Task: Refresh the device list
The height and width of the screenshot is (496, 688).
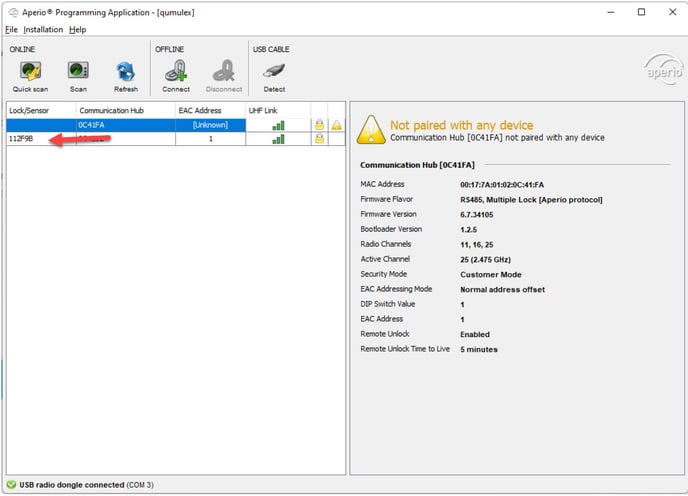Action: (x=126, y=77)
